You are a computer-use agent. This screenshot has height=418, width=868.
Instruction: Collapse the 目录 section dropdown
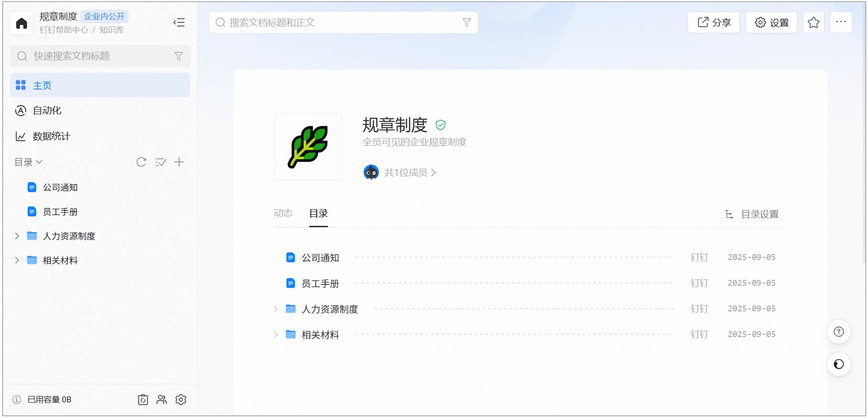[28, 162]
